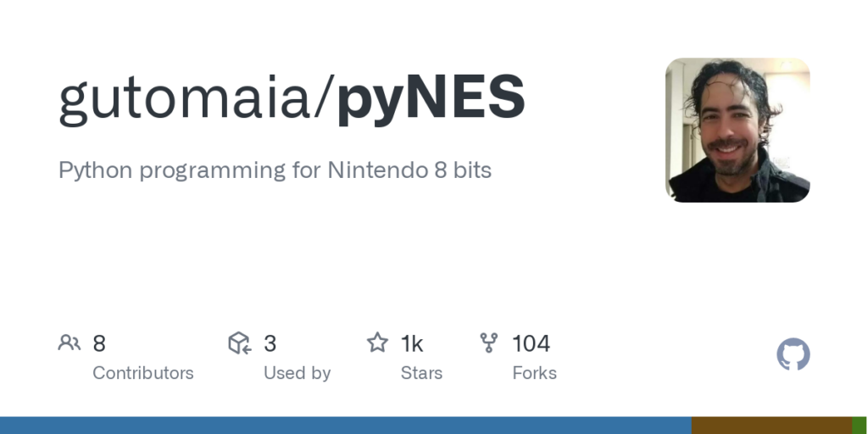This screenshot has width=868, height=434.
Task: Open the Forks label
Action: click(535, 373)
